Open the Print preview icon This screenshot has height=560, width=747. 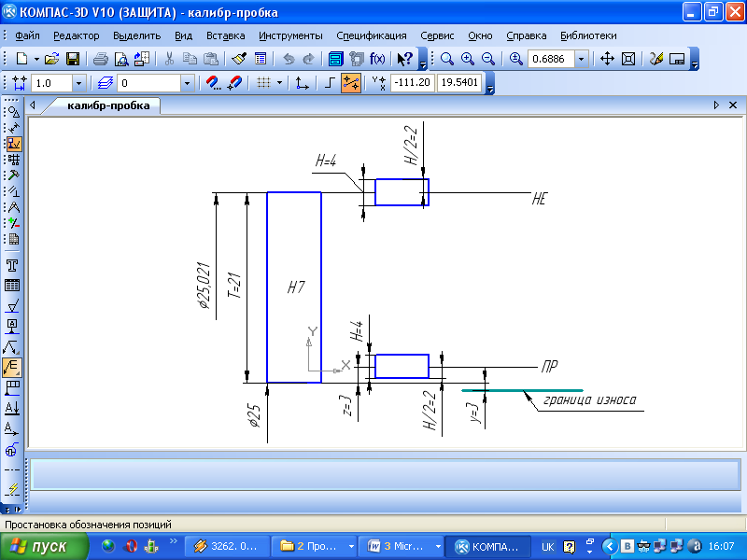click(120, 59)
